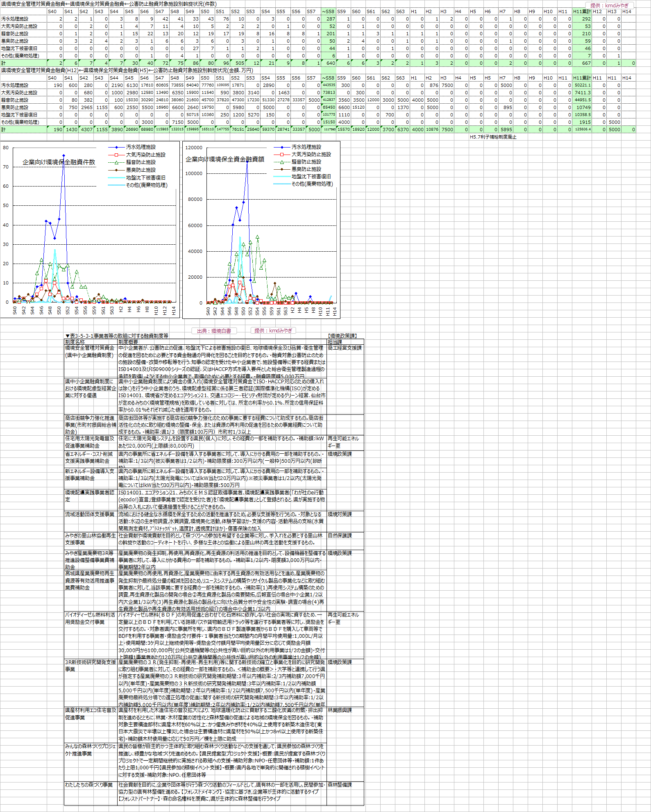
Task: Select the 【環境政策課】 cell above 担当課
Action: (x=343, y=336)
